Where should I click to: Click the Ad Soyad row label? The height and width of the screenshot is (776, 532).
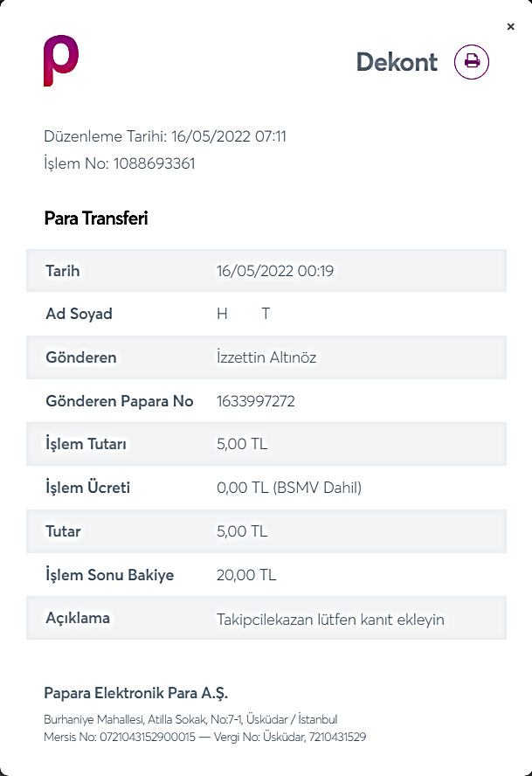point(79,314)
